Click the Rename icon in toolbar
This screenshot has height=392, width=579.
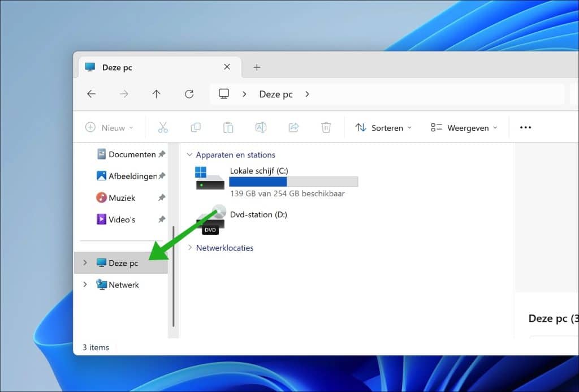[x=261, y=128]
